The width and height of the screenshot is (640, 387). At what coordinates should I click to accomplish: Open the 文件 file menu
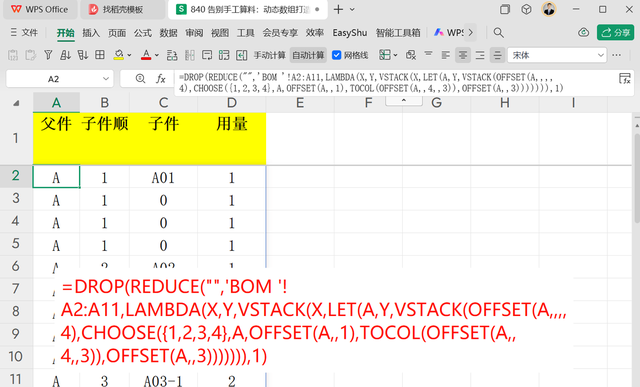[24, 33]
